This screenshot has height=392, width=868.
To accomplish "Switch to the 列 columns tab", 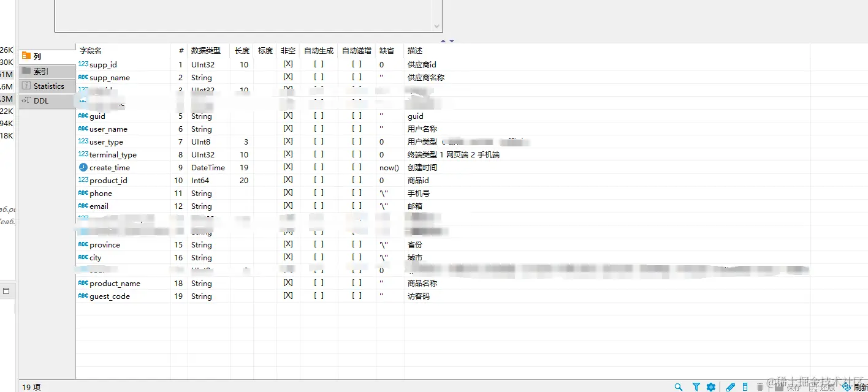I will point(47,56).
